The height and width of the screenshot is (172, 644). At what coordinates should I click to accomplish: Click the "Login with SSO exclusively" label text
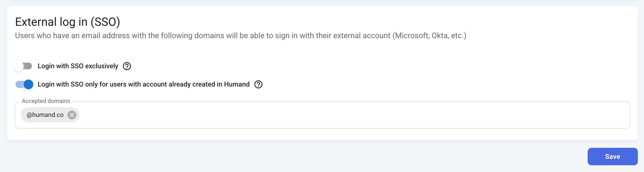[78, 66]
